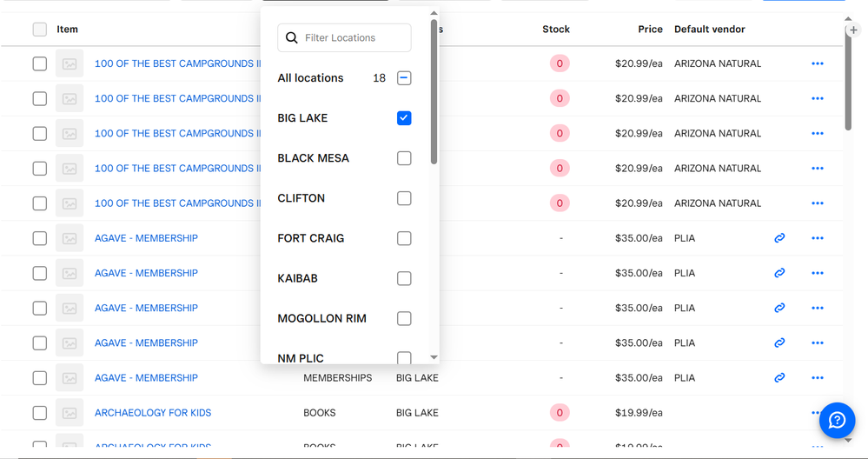Screen dimensions: 868x459
Task: Click the link icon in the first AGAVE - MEMBERSHIP row
Action: pos(779,238)
